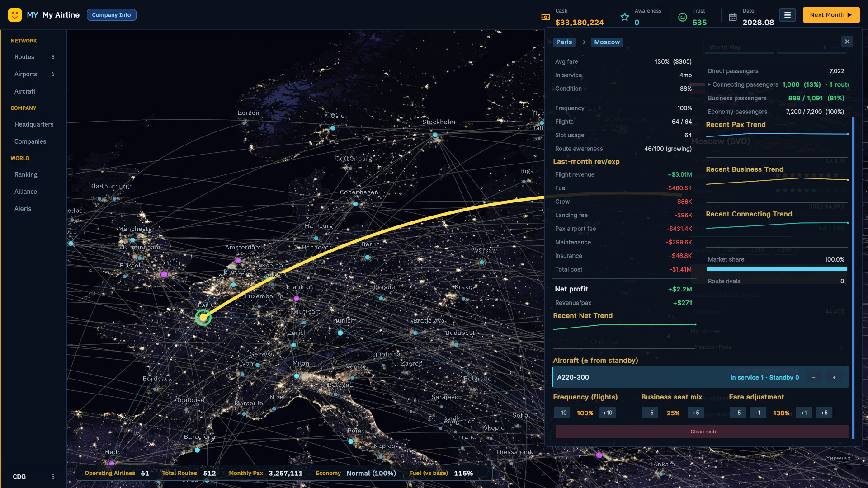Click the calendar date icon
Screen dimensions: 868x488
[733, 17]
